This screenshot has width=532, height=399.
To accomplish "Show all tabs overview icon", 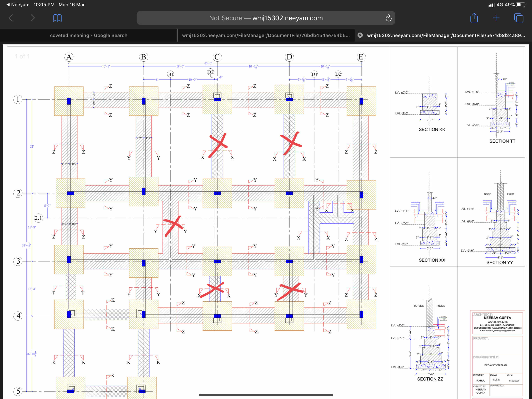I will coord(519,18).
